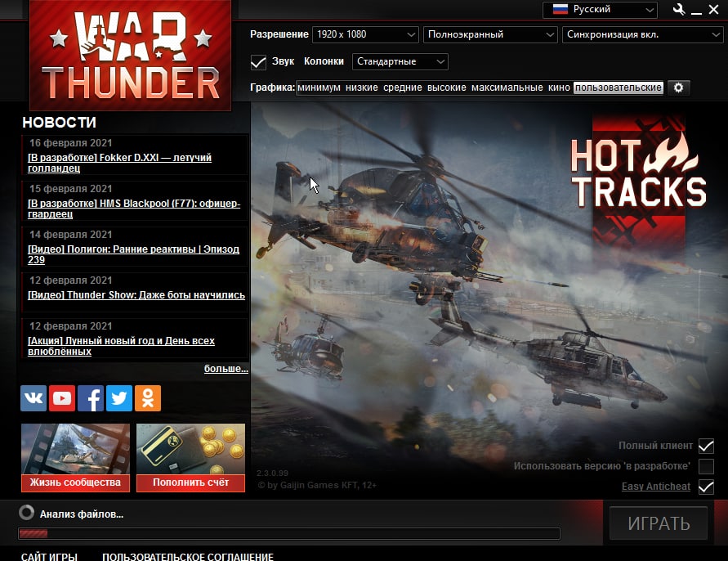Select минимум graphics preset

tap(319, 88)
